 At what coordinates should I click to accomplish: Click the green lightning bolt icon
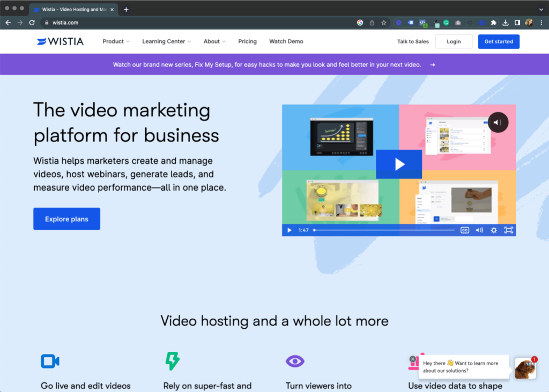pyautogui.click(x=172, y=361)
